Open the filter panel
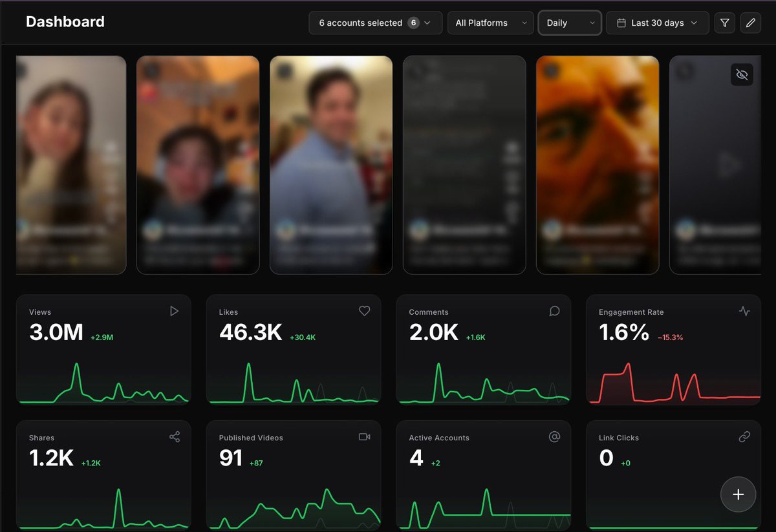Screen dimensions: 776x532 click(x=724, y=23)
